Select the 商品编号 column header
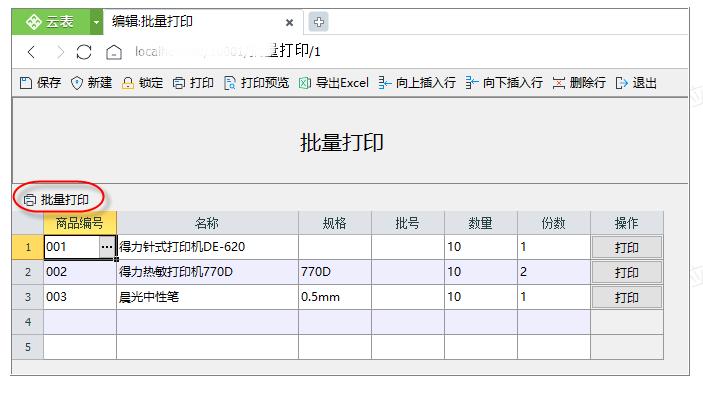 (x=80, y=223)
